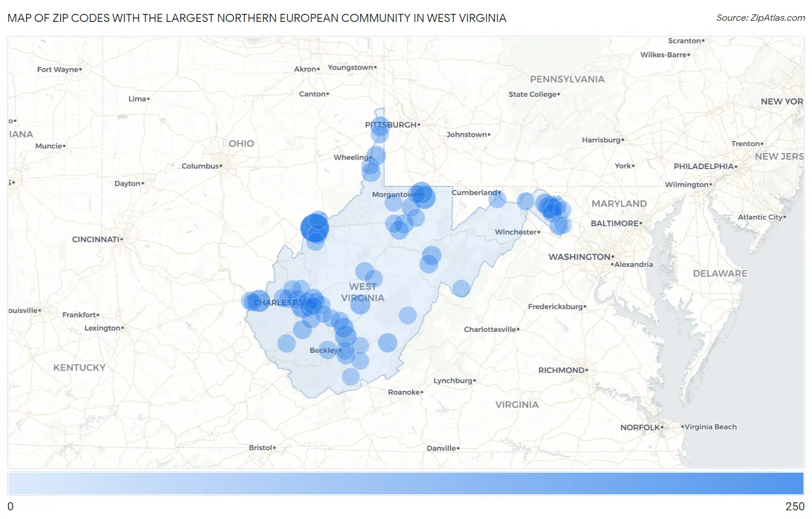The height and width of the screenshot is (519, 812).
Task: Click the Roanoke city label
Action: [x=404, y=392]
